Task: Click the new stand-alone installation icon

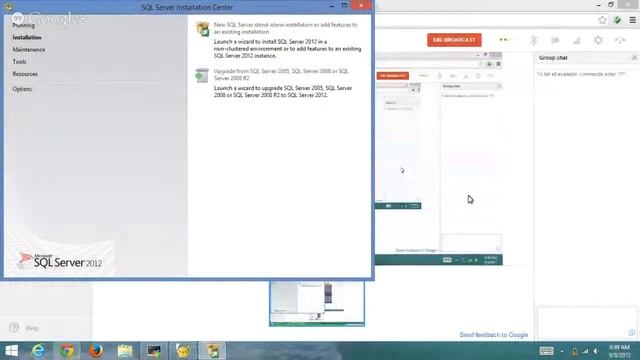Action: [202, 29]
